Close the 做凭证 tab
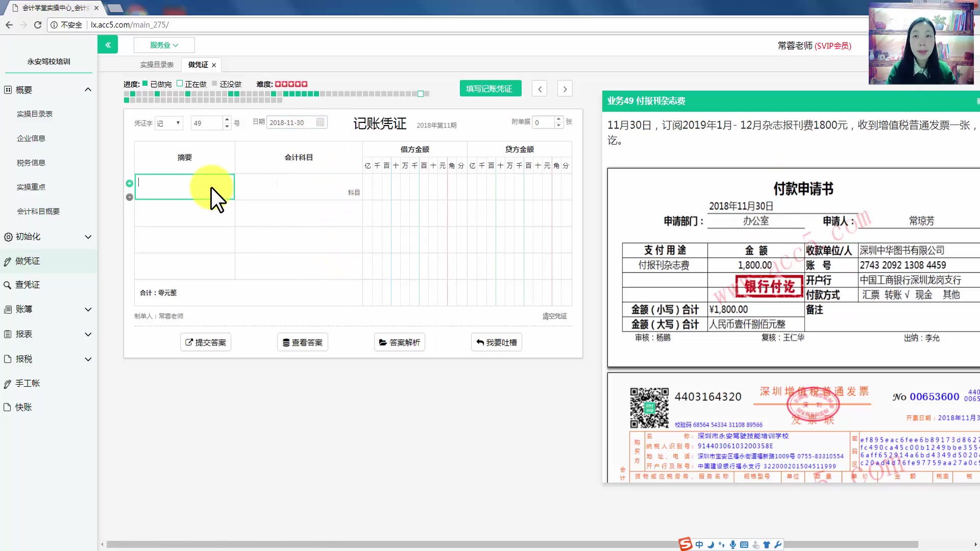Screen dimensions: 980x551 pos(214,65)
